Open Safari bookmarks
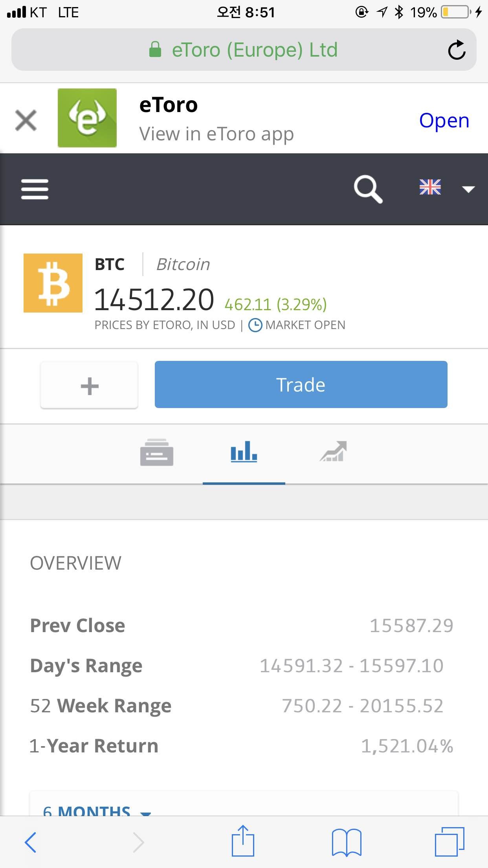This screenshot has height=868, width=488. [346, 842]
